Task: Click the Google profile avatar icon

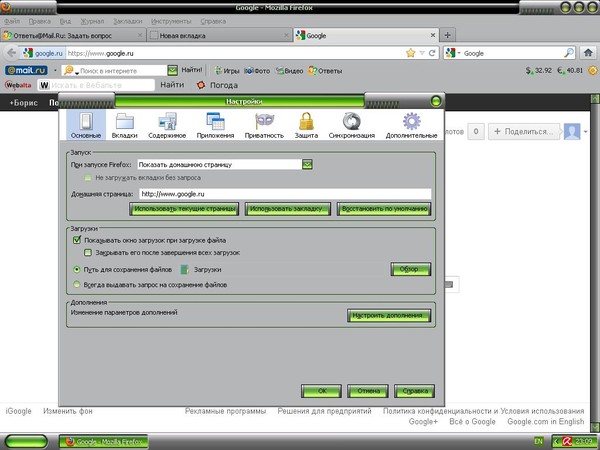Action: click(572, 131)
